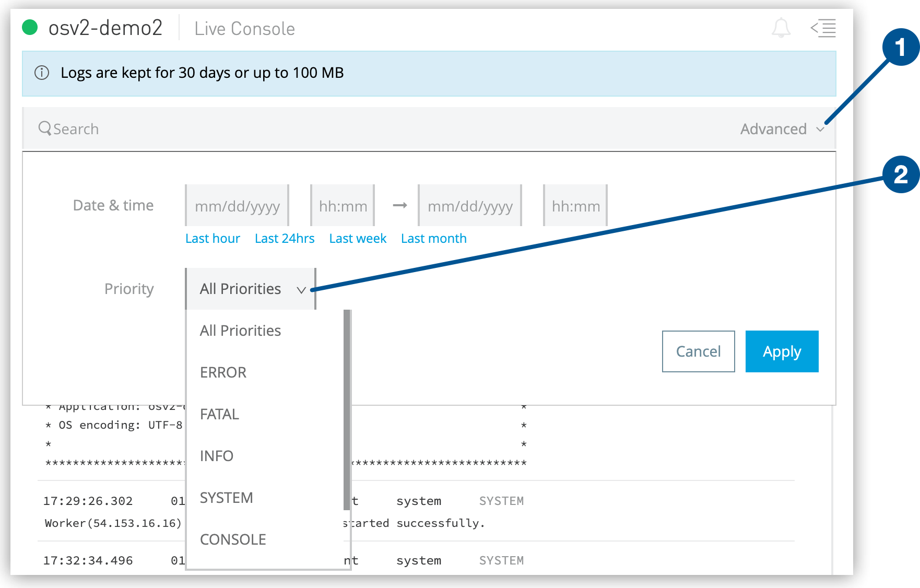
Task: Cancel the advanced search panel
Action: (698, 351)
